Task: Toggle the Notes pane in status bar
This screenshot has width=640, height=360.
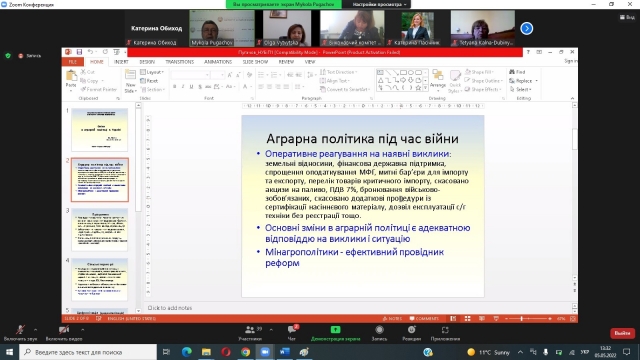Action: point(392,318)
